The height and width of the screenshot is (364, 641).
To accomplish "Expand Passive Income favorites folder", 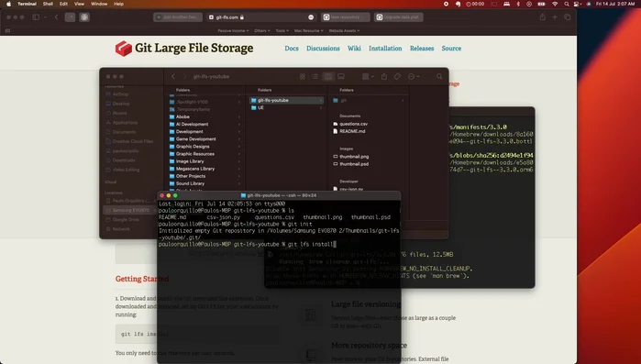I will pos(233,30).
